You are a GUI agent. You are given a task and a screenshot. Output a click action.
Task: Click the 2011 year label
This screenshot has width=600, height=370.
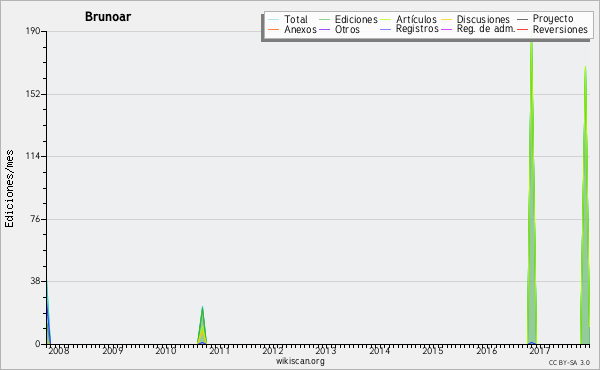click(219, 350)
